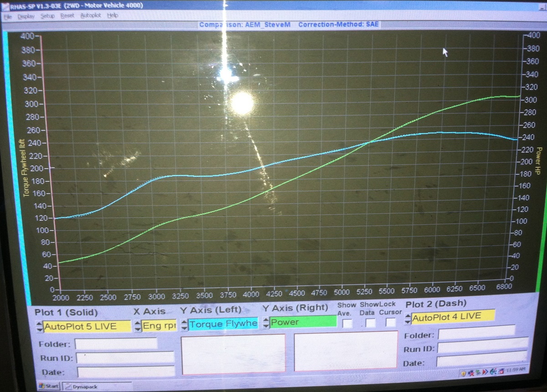The width and height of the screenshot is (547, 392).
Task: Select the Eng rpm X Axis field
Action: pos(159,325)
